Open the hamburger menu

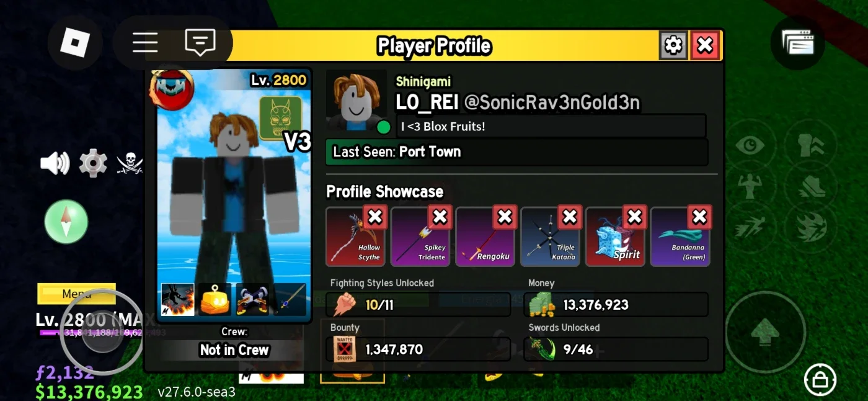point(145,43)
